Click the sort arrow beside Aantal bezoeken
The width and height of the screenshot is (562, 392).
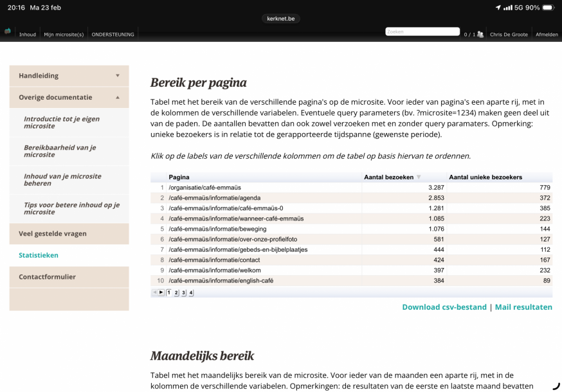(419, 177)
